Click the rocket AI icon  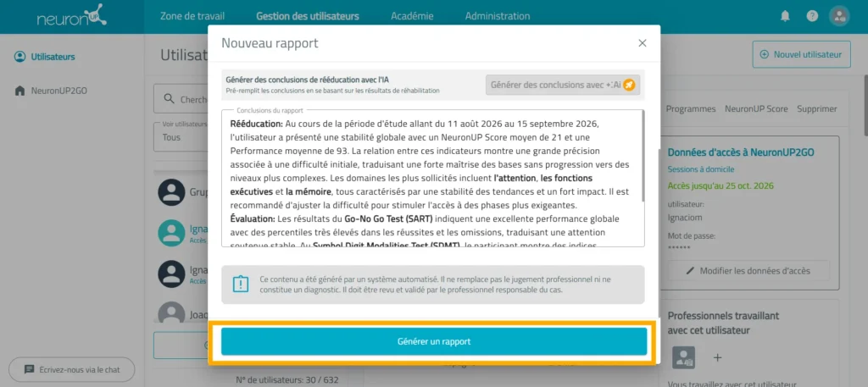(x=629, y=86)
